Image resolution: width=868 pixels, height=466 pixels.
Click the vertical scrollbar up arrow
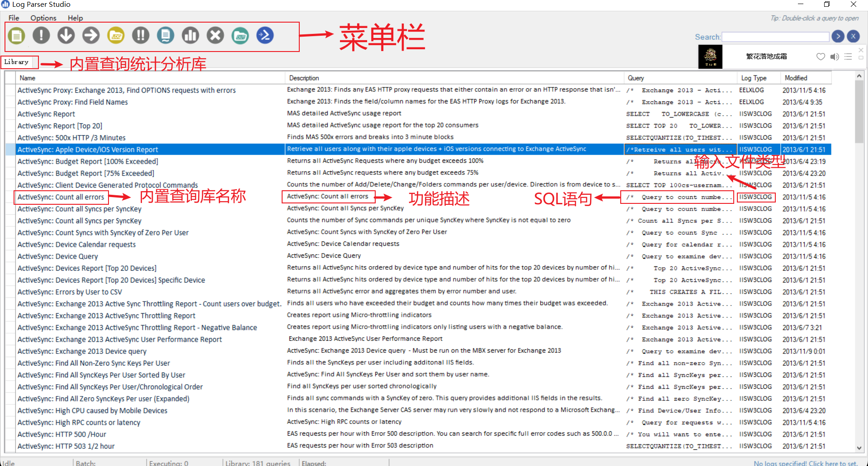pyautogui.click(x=859, y=76)
